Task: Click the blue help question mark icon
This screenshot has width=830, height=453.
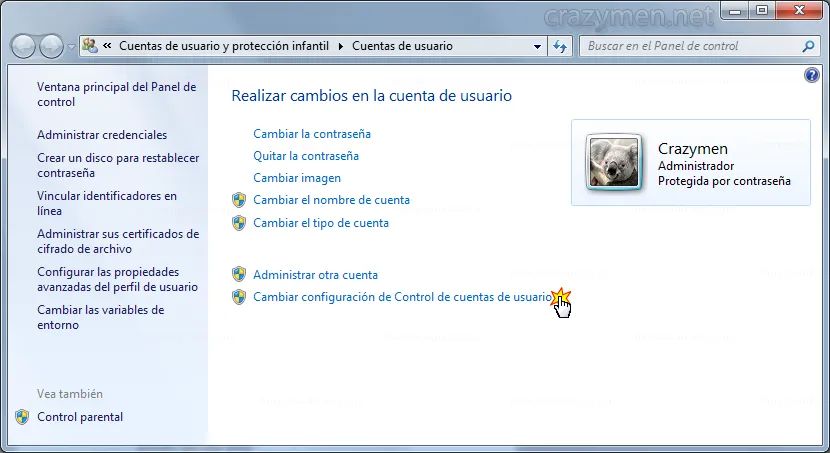Action: coord(812,76)
